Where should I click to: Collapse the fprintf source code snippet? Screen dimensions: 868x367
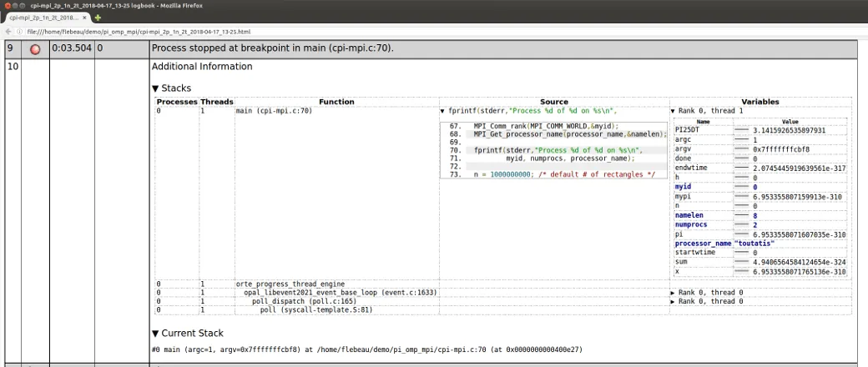coord(442,110)
